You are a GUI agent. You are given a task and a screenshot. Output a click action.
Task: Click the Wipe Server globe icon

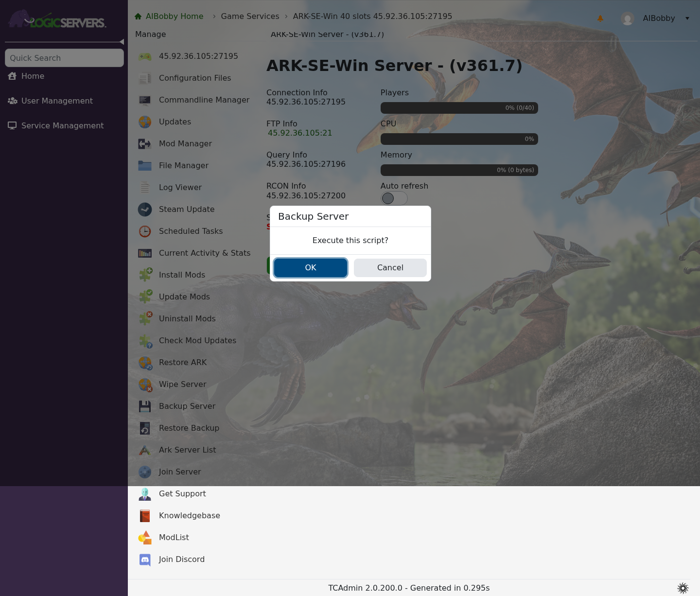point(145,385)
